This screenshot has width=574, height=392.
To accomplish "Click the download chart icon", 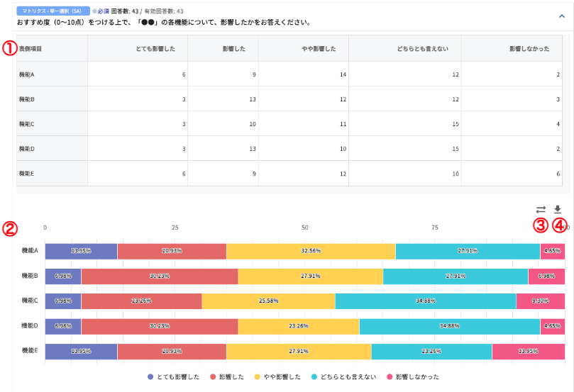I will [558, 210].
